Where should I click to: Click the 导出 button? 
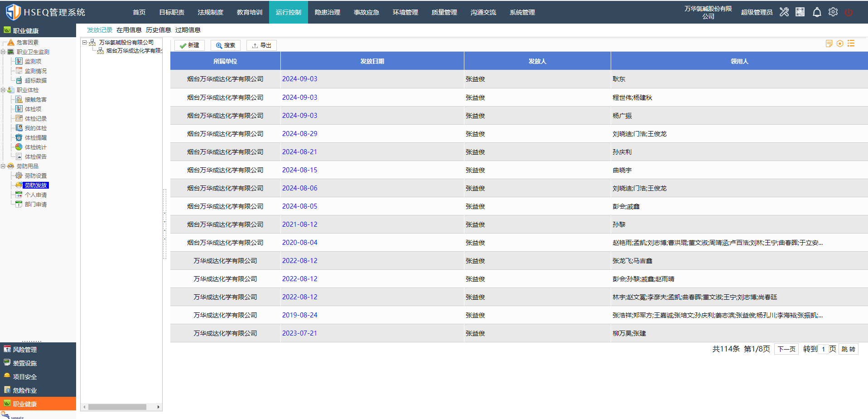(x=261, y=45)
